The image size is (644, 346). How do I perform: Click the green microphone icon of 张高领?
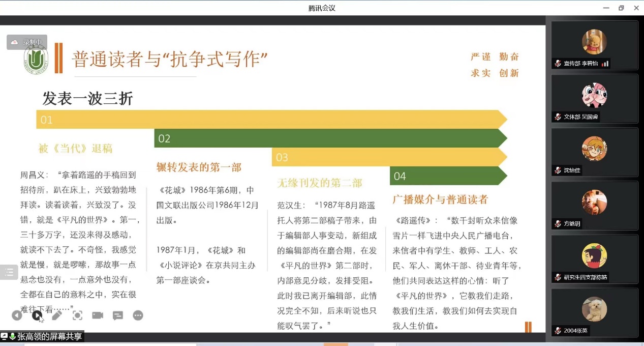coord(13,336)
